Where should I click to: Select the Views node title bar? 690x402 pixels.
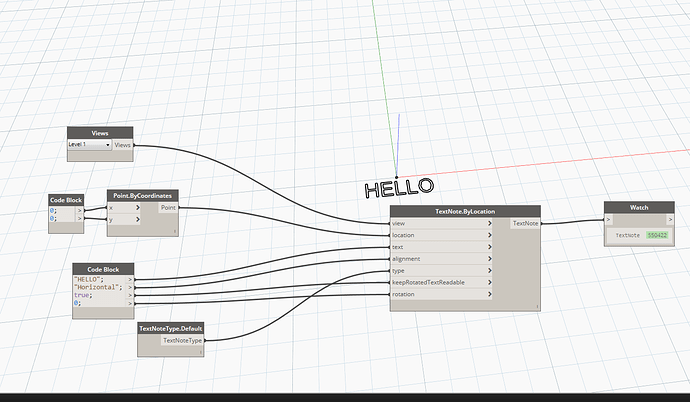click(100, 133)
